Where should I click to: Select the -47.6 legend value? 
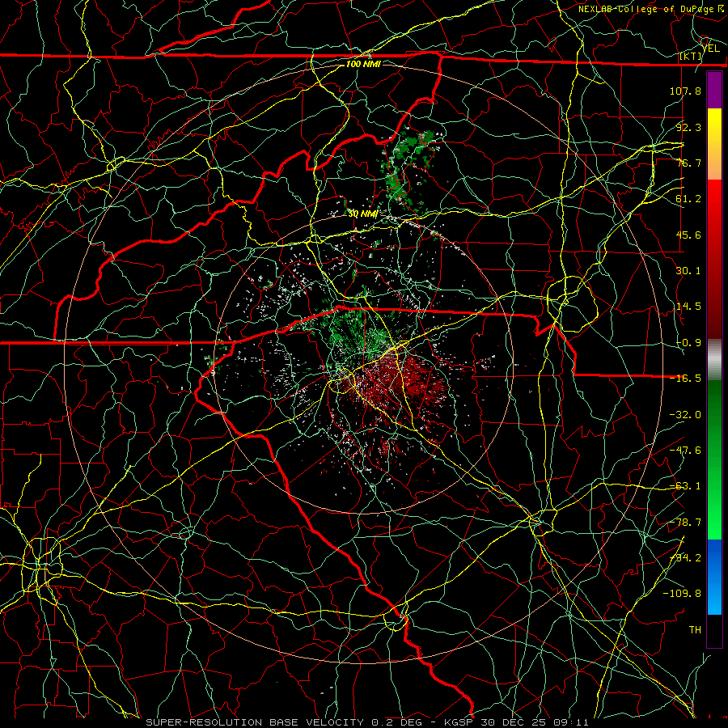[x=685, y=451]
